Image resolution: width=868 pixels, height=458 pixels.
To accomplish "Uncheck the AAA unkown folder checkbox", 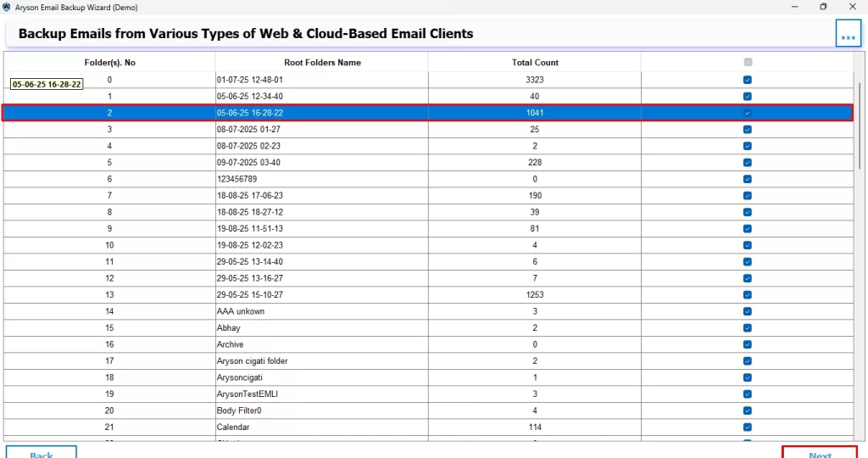I will click(x=747, y=311).
